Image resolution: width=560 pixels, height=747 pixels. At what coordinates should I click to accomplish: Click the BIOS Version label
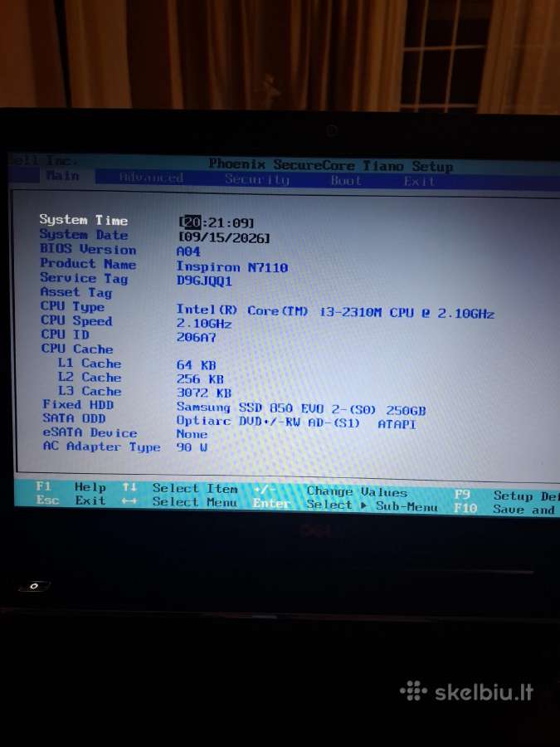[x=88, y=249]
